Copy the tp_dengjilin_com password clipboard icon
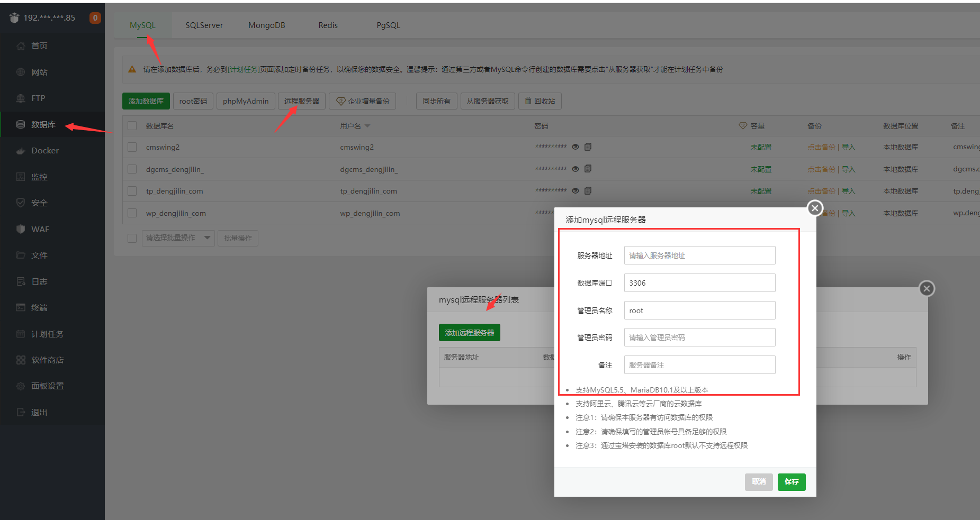This screenshot has height=520, width=980. [588, 190]
